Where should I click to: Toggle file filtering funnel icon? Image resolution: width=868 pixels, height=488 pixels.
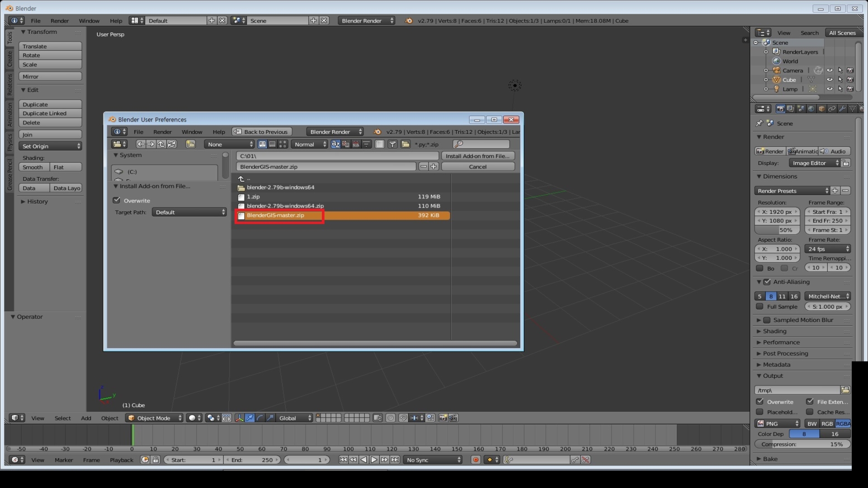click(x=392, y=144)
